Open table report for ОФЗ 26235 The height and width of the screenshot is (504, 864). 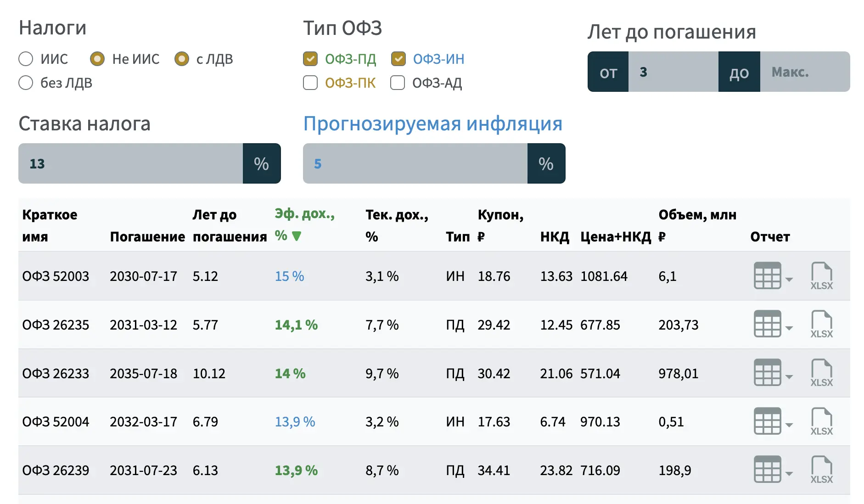(767, 325)
